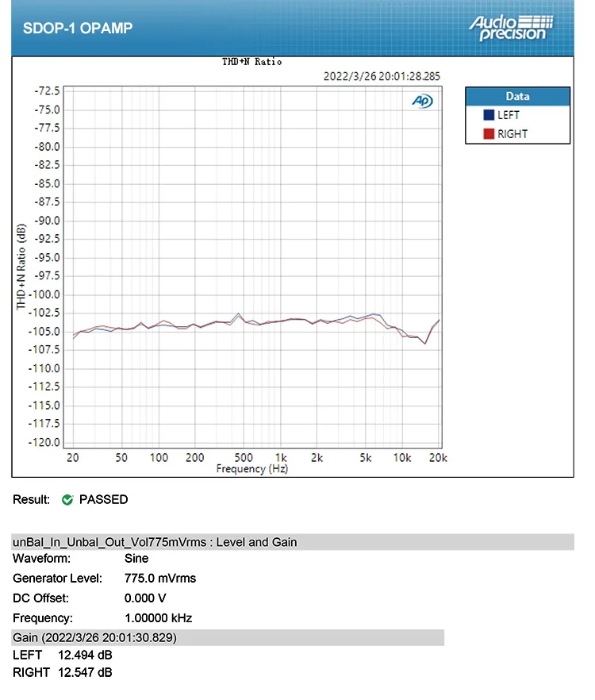
Task: Click the AP badge inside the graph
Action: [x=422, y=102]
